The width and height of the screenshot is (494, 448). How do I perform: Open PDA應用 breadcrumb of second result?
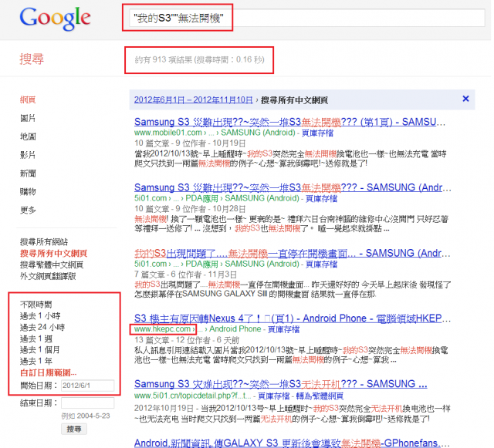pyautogui.click(x=201, y=198)
